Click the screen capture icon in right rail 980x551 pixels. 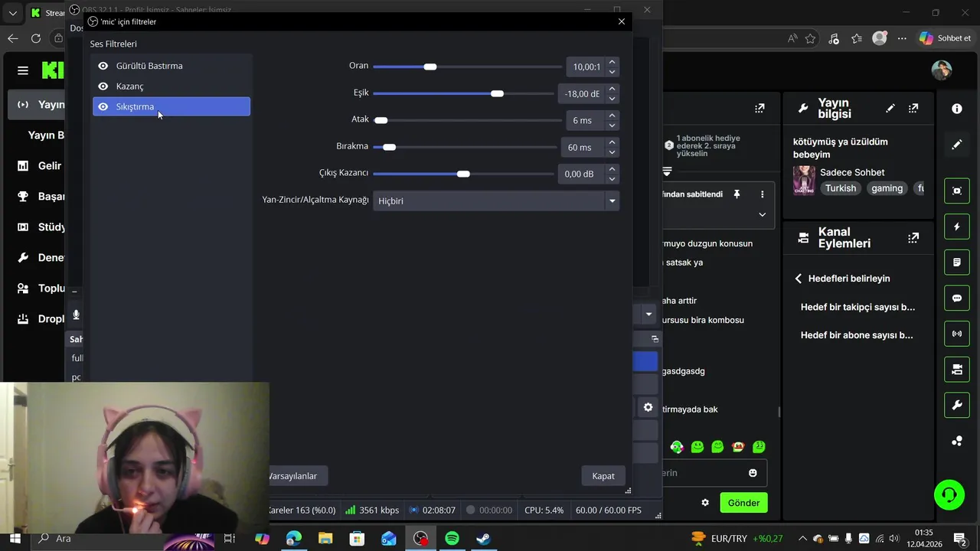pyautogui.click(x=957, y=191)
